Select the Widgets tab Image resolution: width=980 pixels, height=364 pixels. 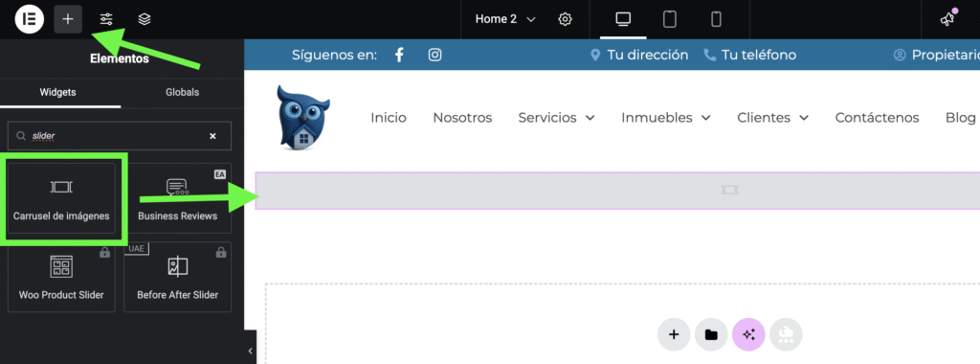point(58,92)
